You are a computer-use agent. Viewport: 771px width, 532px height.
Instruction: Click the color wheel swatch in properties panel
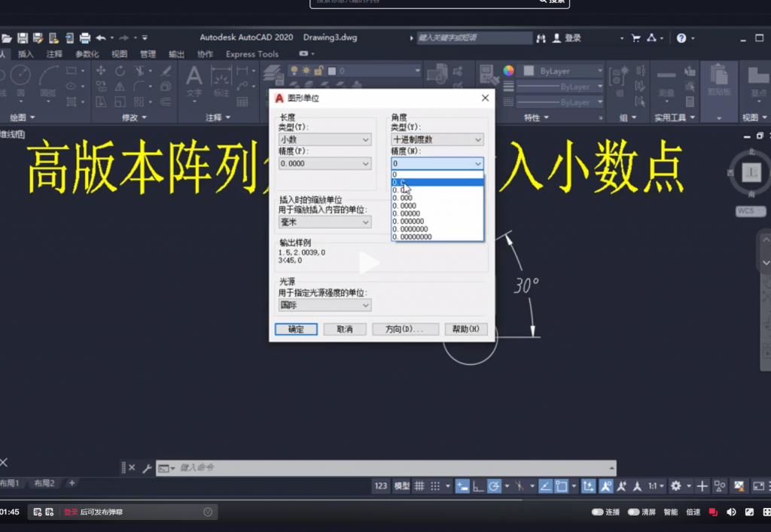(509, 71)
